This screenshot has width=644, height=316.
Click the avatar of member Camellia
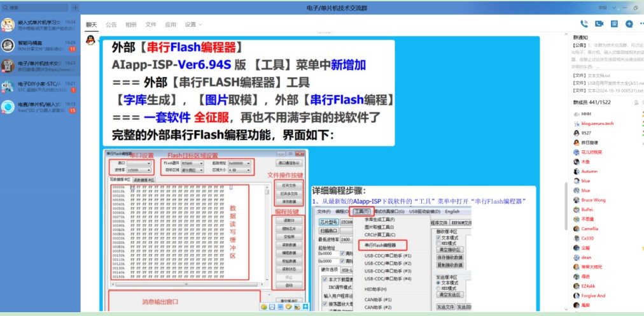(x=577, y=229)
